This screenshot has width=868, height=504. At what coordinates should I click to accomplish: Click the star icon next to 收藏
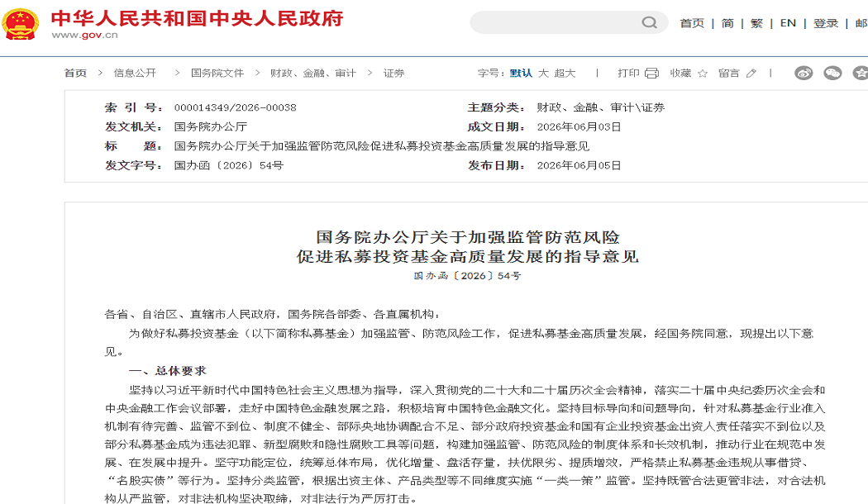click(x=703, y=73)
